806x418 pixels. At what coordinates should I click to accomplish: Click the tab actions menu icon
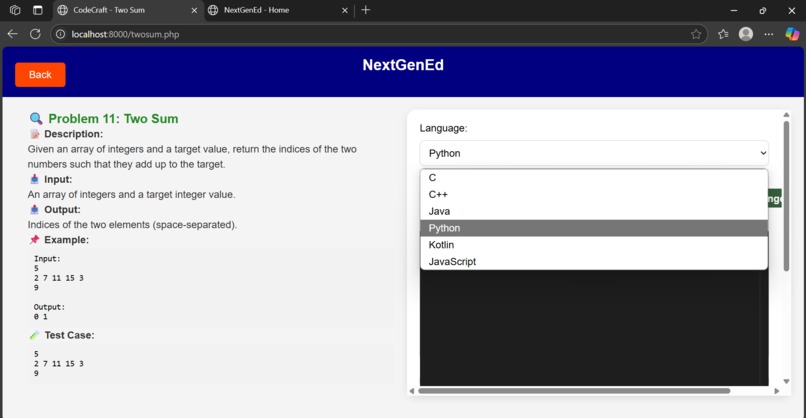pyautogui.click(x=38, y=10)
